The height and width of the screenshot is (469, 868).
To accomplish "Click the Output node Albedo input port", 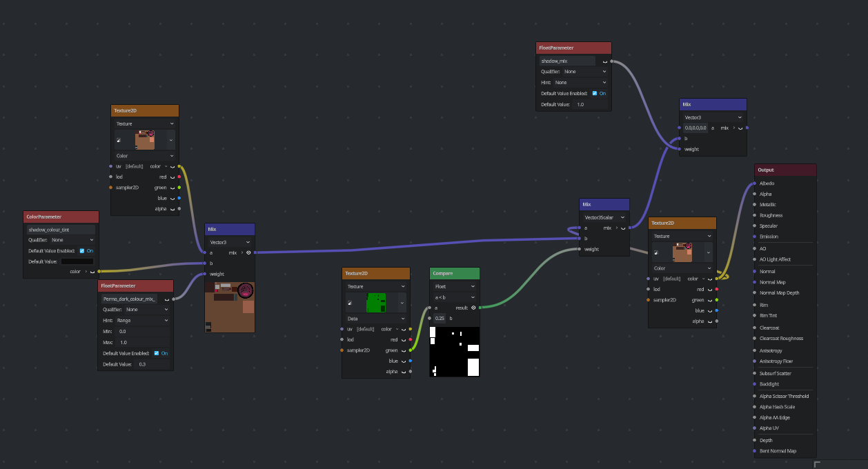I will coord(756,183).
